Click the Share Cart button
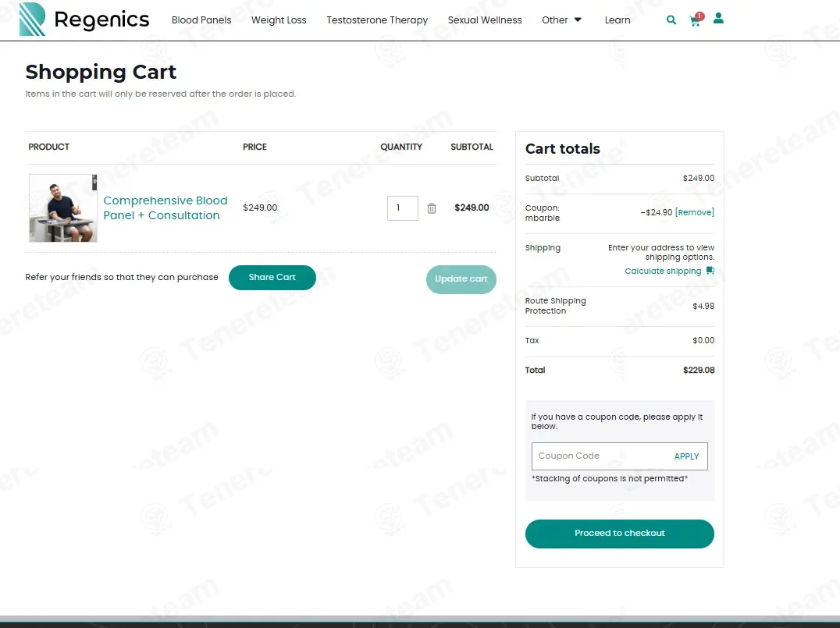 (272, 277)
